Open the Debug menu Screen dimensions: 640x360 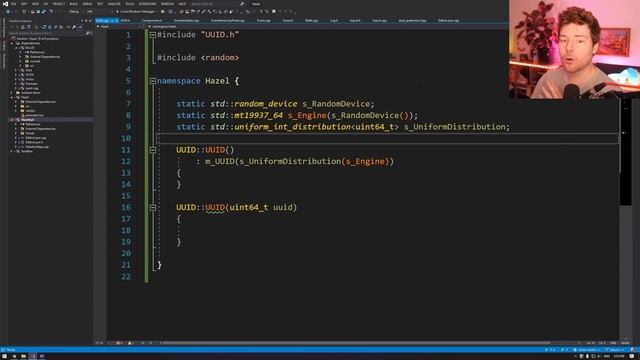click(87, 4)
